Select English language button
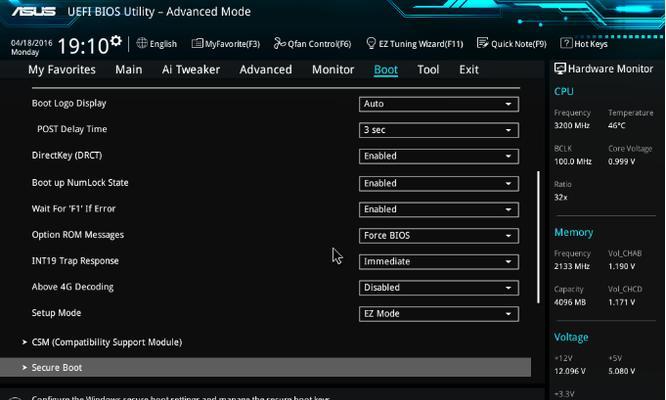This screenshot has height=400, width=666. 163,44
